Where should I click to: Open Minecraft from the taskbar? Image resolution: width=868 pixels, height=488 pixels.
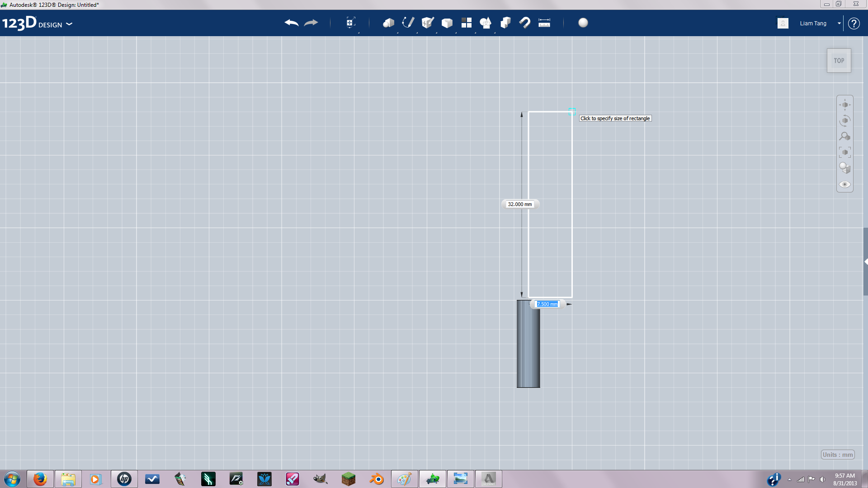click(x=348, y=479)
